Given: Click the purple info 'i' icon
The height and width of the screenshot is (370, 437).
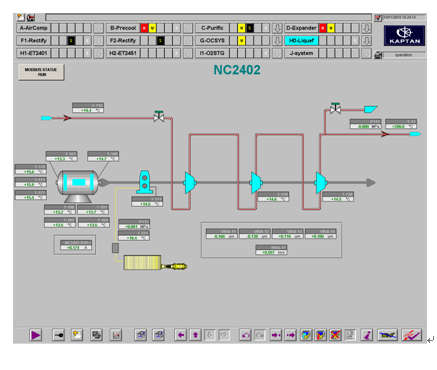Looking at the screenshot, I should coord(367,335).
